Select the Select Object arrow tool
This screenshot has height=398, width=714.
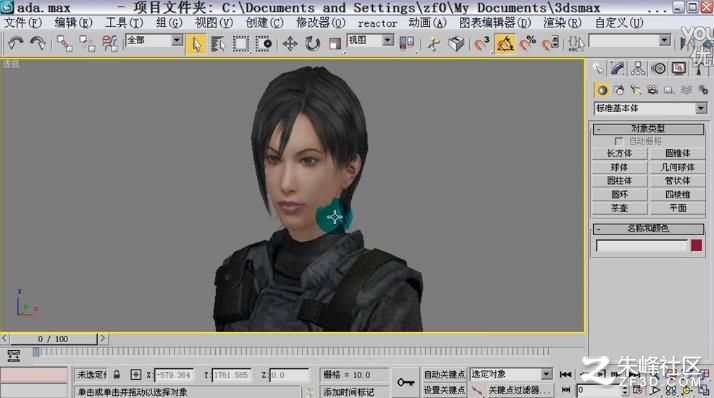(x=196, y=44)
